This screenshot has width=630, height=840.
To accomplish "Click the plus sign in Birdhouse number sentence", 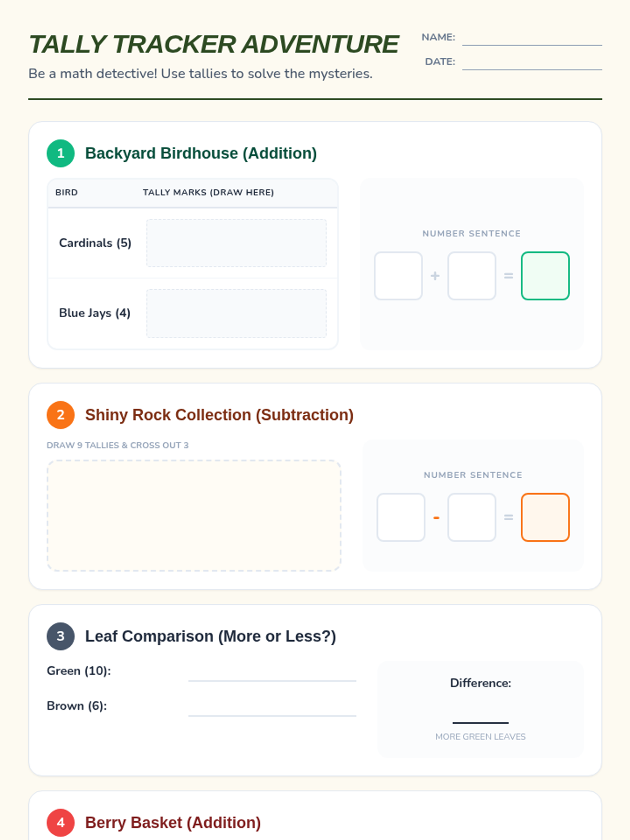I will tap(435, 276).
